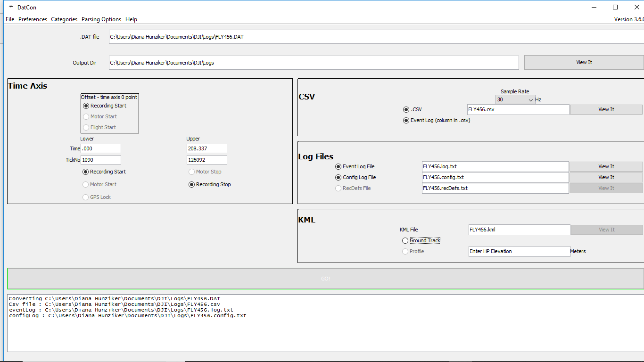Open the Categories menu
The width and height of the screenshot is (644, 362).
tap(64, 19)
